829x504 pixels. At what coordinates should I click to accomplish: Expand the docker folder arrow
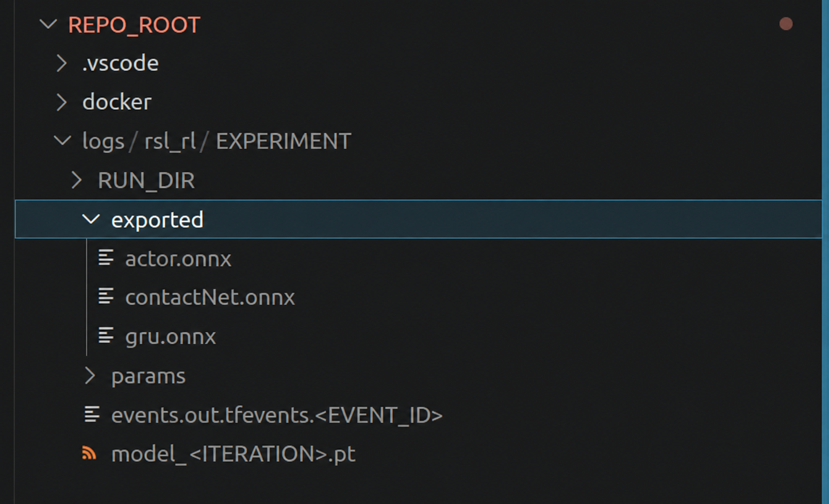(62, 102)
